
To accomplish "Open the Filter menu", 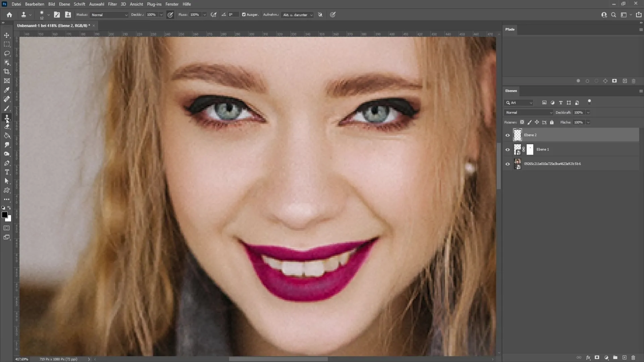I will point(112,4).
